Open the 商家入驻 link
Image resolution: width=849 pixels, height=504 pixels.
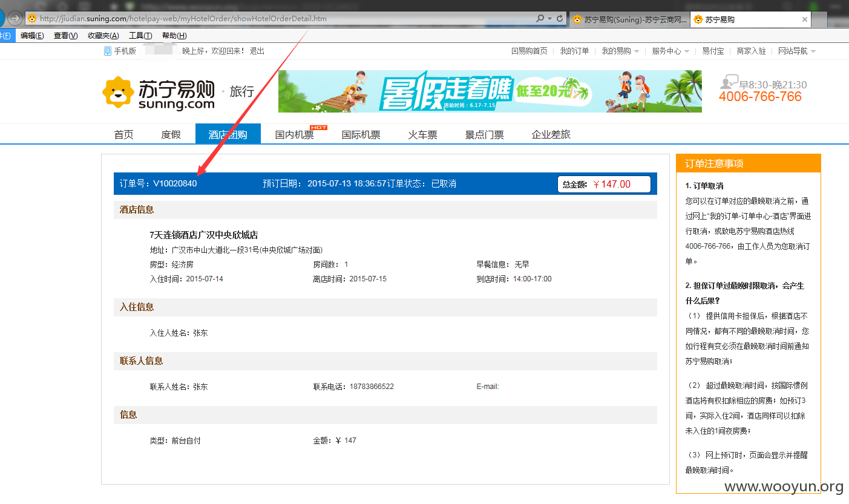click(x=751, y=51)
